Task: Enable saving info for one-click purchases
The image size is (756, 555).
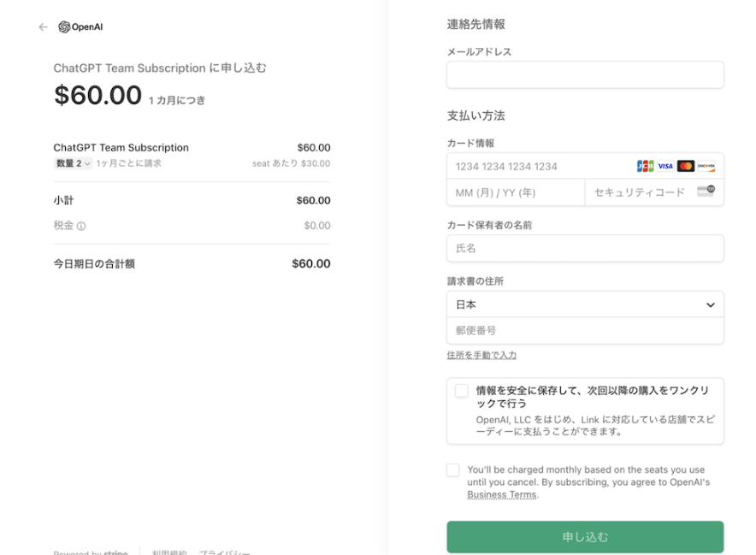Action: pos(462,391)
